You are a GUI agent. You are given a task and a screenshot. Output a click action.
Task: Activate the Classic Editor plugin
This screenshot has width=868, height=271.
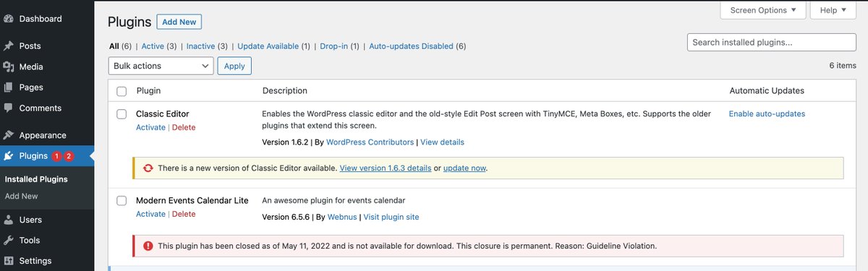[150, 127]
